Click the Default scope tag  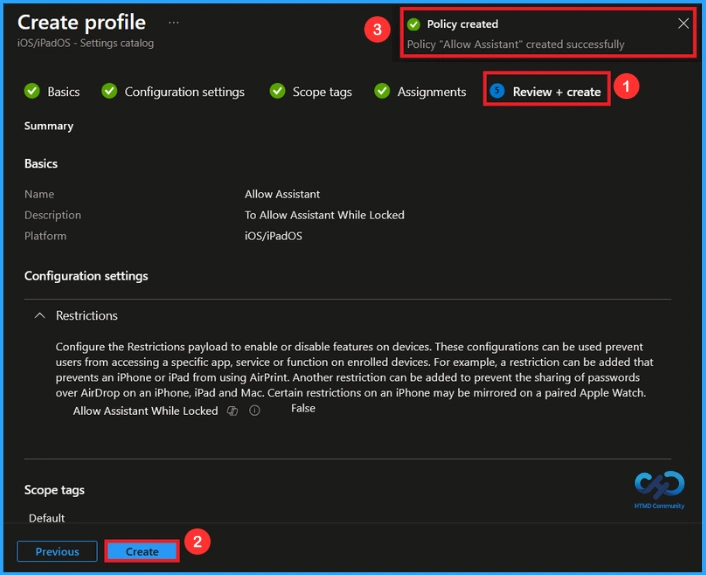pos(47,518)
